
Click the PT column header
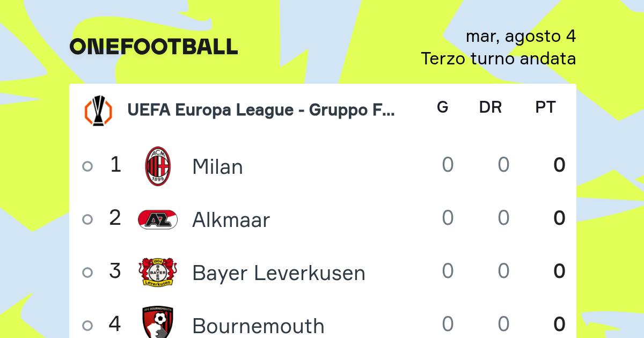545,107
